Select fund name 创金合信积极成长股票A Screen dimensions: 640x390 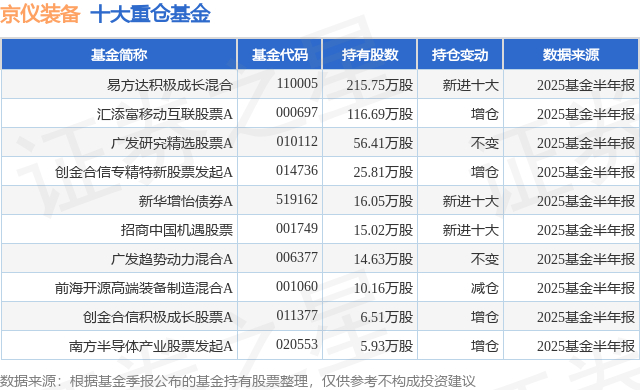coord(158,317)
